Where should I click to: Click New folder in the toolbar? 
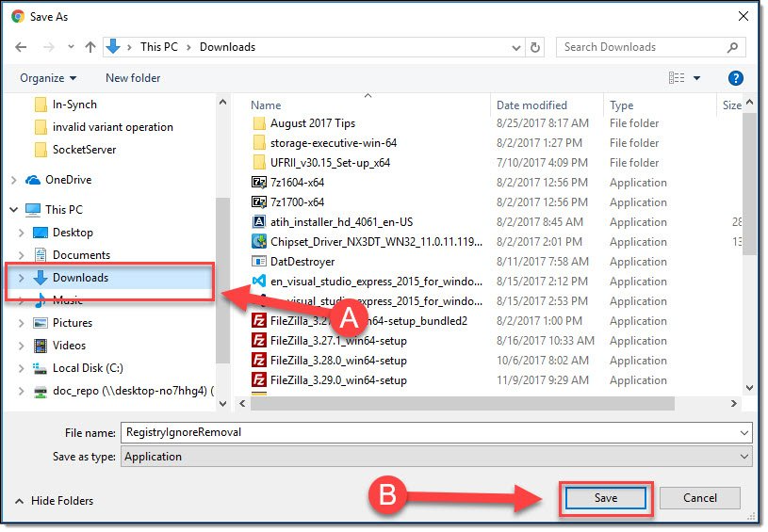point(133,78)
